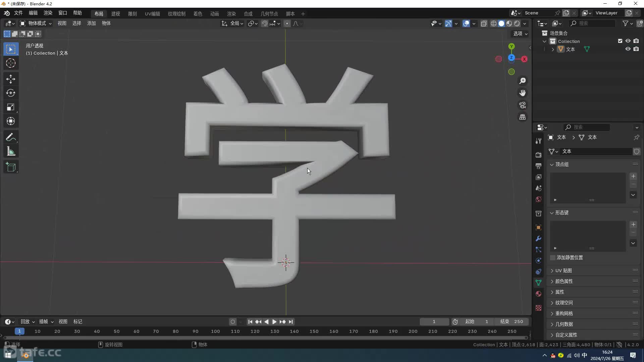Screen dimensions: 644x362
Task: Select the Add Cube tool
Action: pos(11,167)
